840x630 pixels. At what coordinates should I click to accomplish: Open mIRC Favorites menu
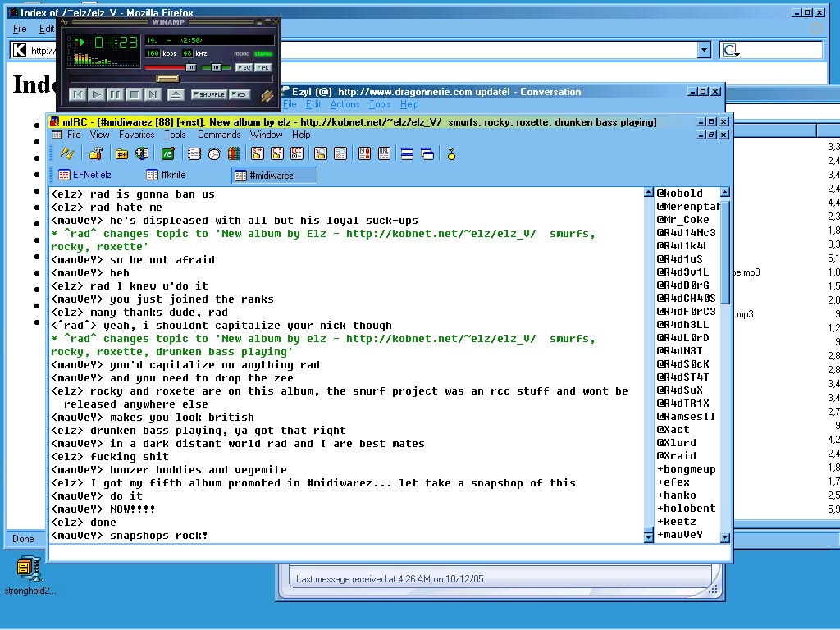137,135
